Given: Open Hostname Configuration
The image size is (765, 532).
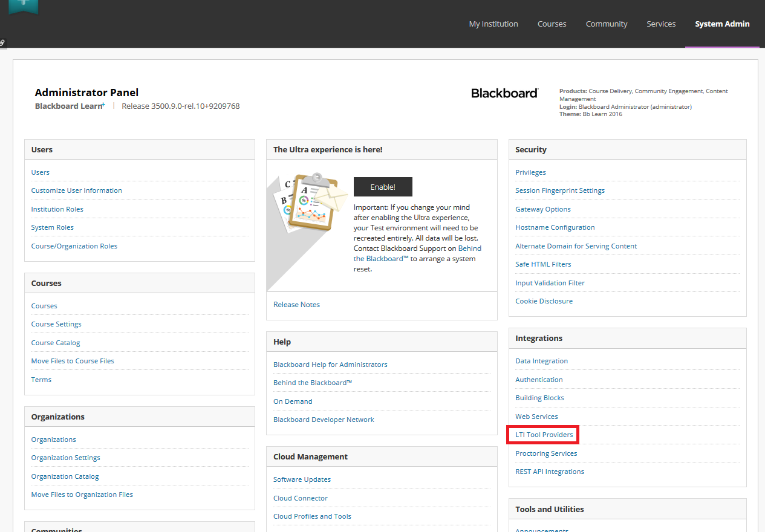Looking at the screenshot, I should tap(555, 227).
